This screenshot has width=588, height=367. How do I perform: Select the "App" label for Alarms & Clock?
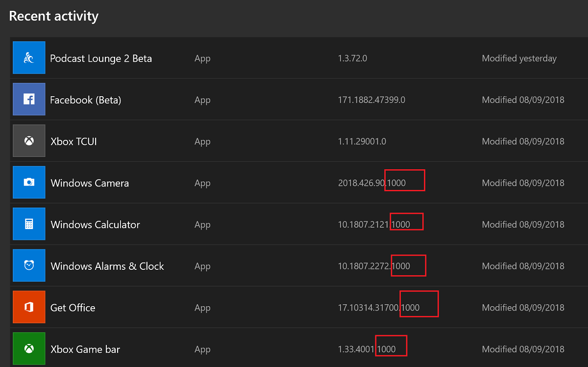pos(202,267)
